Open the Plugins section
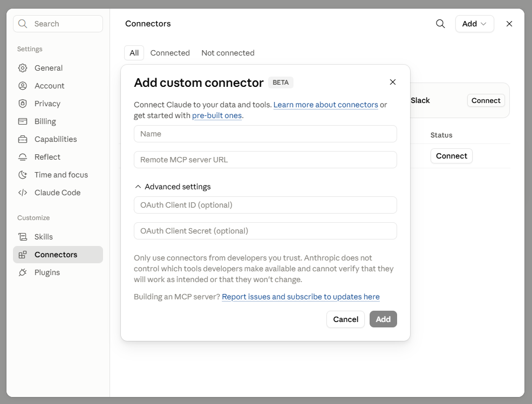The width and height of the screenshot is (532, 404). click(x=58, y=272)
